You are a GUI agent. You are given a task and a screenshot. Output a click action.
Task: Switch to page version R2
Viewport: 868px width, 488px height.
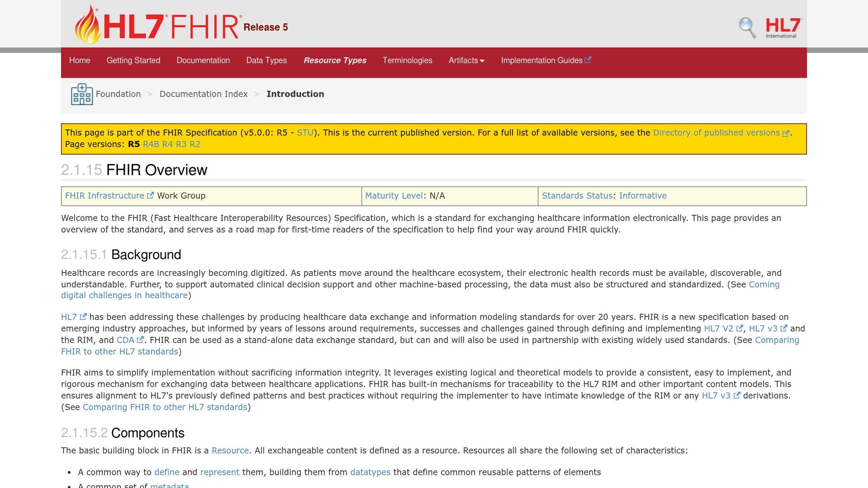[195, 144]
